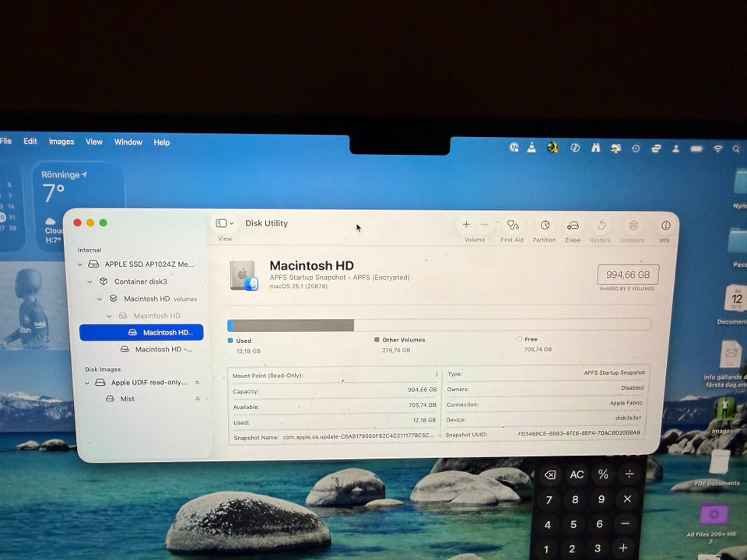Click the calculator divide key
The image size is (747, 560).
[630, 474]
